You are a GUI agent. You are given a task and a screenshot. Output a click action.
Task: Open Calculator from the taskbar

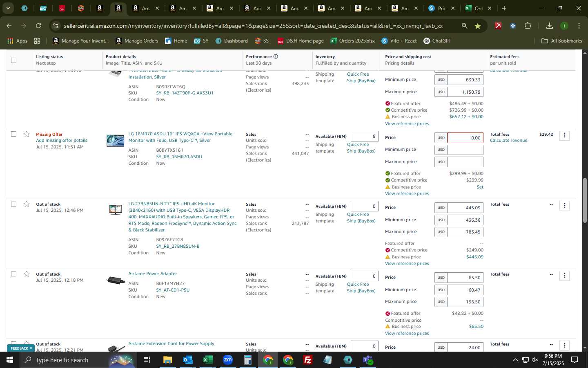click(247, 360)
